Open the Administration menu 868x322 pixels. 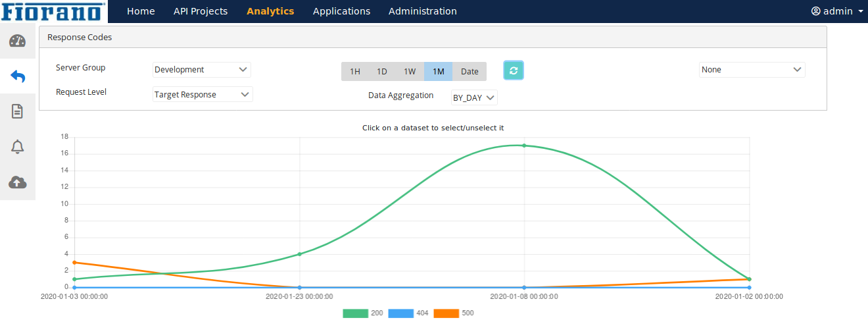coord(422,11)
